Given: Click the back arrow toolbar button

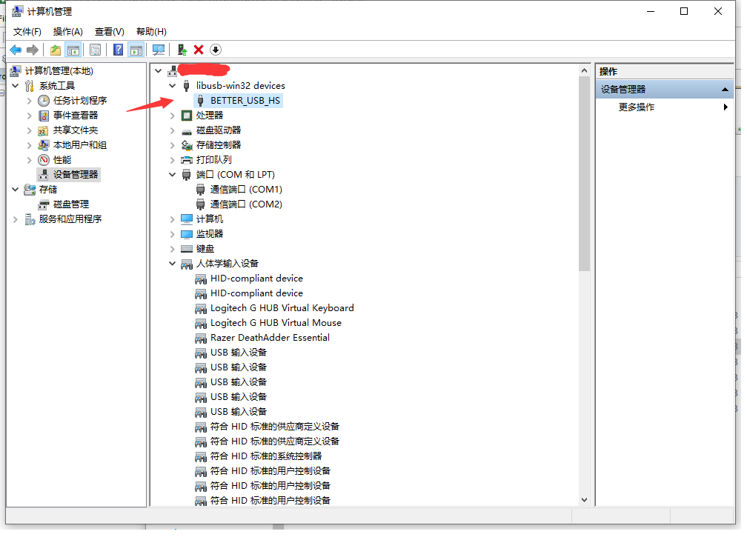Looking at the screenshot, I should click(x=16, y=50).
